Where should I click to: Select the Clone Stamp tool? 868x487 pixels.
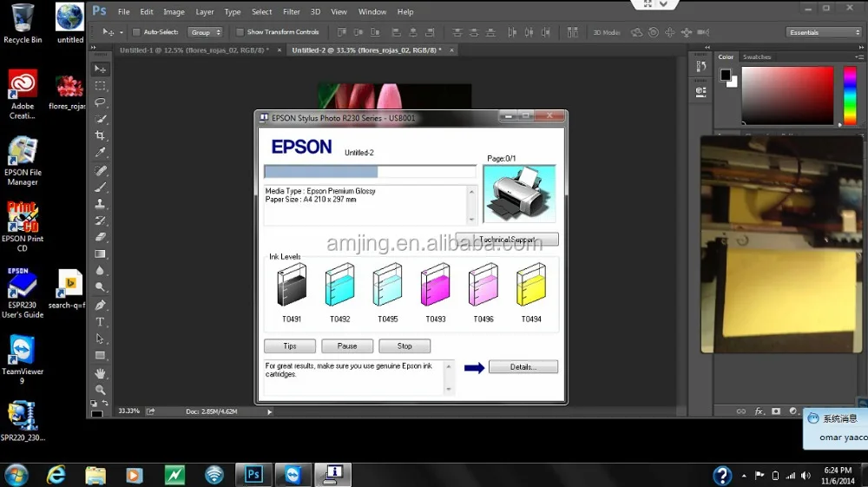point(100,204)
